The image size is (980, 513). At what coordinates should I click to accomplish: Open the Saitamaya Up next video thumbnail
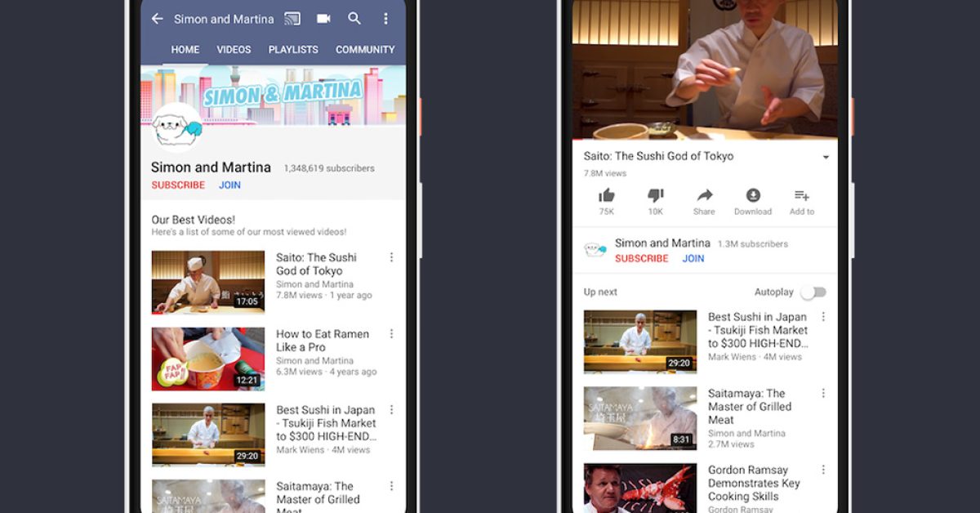coord(640,418)
